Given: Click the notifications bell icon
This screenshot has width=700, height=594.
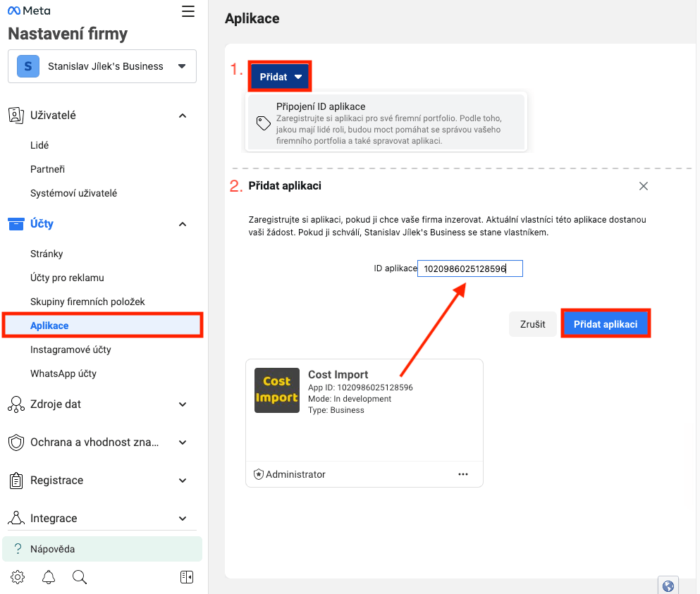Looking at the screenshot, I should [49, 577].
